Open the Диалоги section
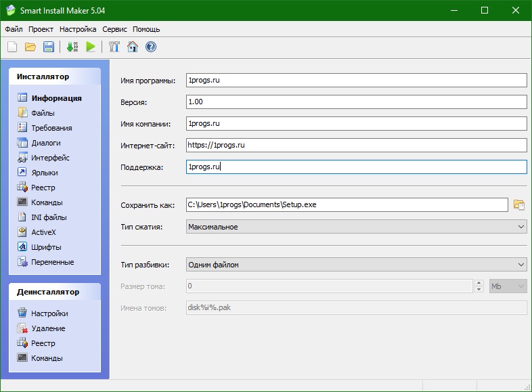 coord(39,143)
